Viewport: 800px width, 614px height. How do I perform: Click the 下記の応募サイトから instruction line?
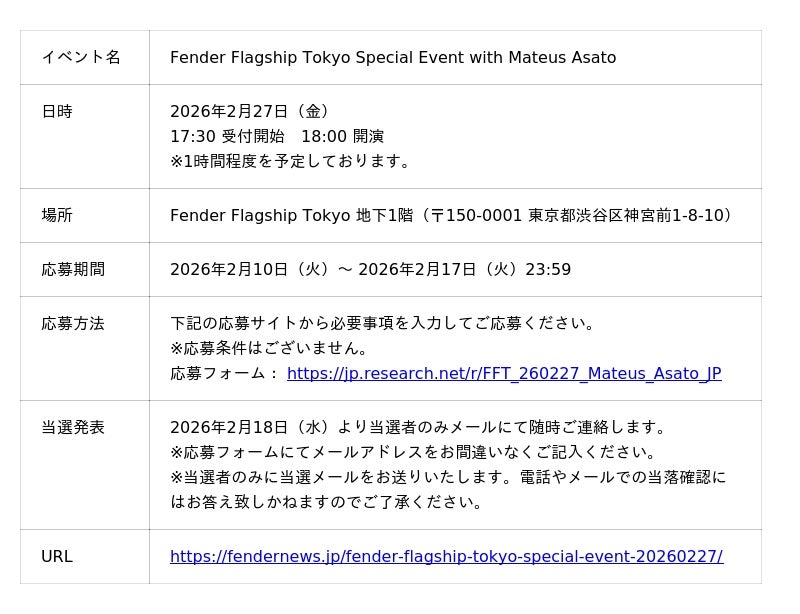385,323
